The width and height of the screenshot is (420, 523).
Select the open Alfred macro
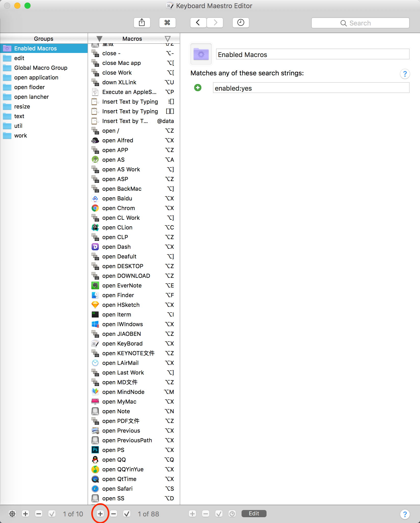click(x=134, y=140)
